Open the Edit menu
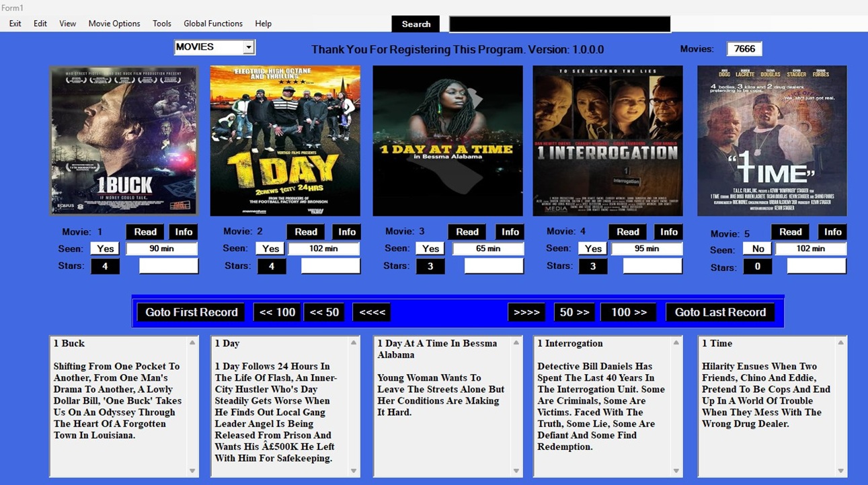Viewport: 868px width, 485px height. (x=40, y=24)
